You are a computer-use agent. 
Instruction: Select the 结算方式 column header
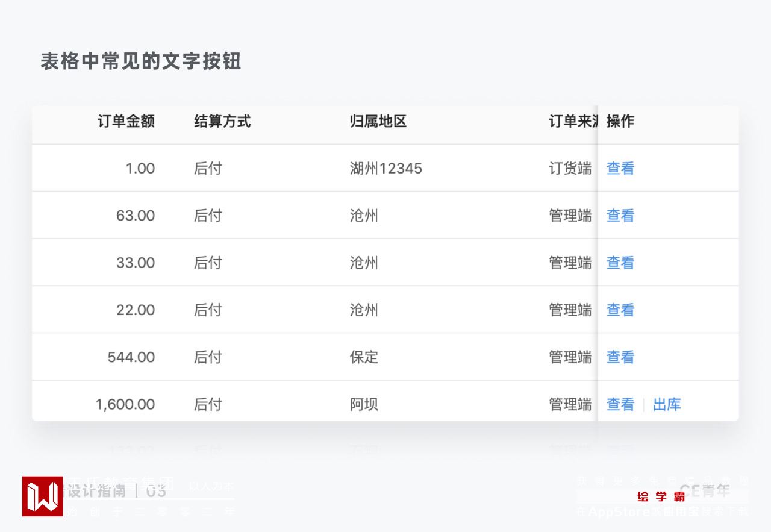pos(222,121)
